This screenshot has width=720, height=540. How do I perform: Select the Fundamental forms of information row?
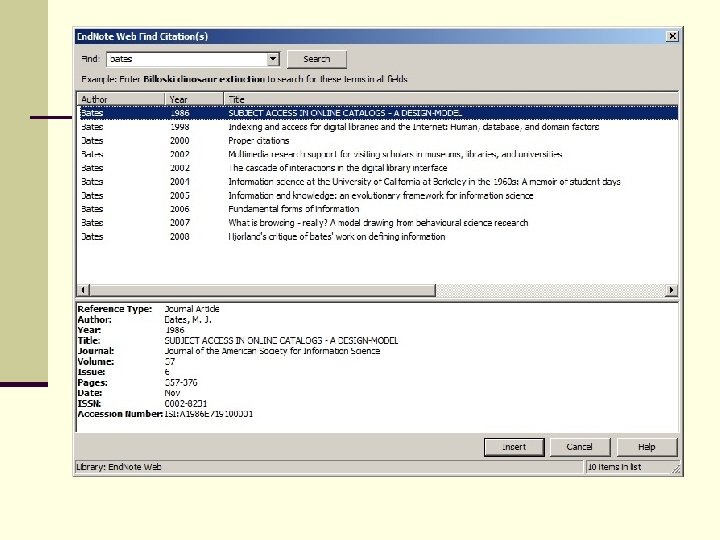(x=377, y=209)
